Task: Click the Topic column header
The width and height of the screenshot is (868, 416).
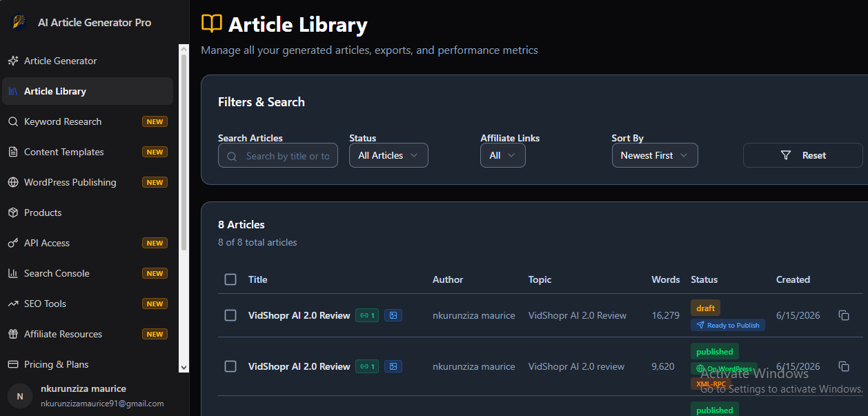Action: [x=540, y=279]
